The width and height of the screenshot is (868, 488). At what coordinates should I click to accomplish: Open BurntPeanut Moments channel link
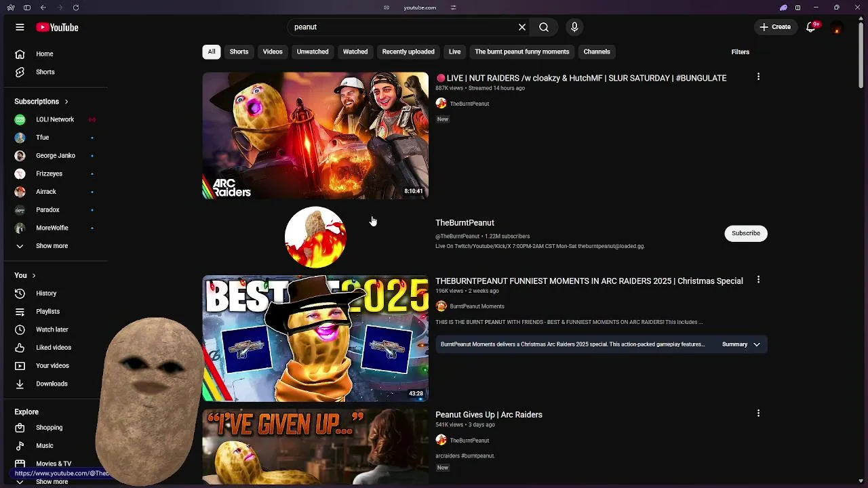click(x=477, y=306)
